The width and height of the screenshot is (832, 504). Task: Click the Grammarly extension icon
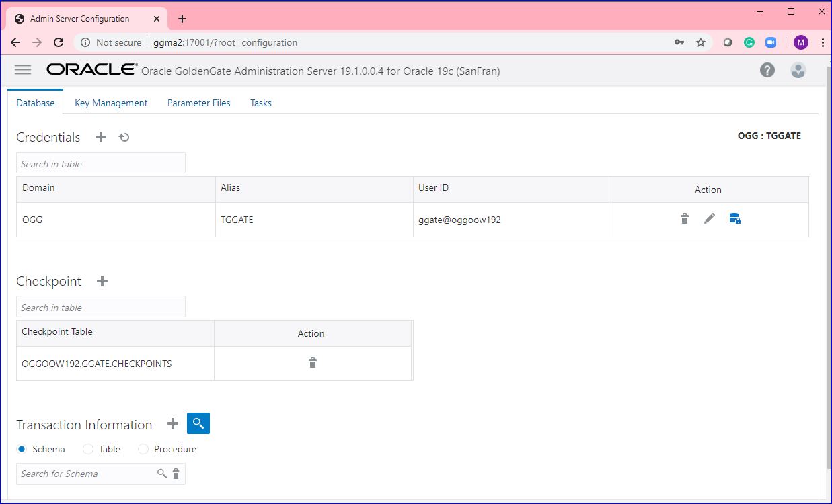click(x=749, y=42)
